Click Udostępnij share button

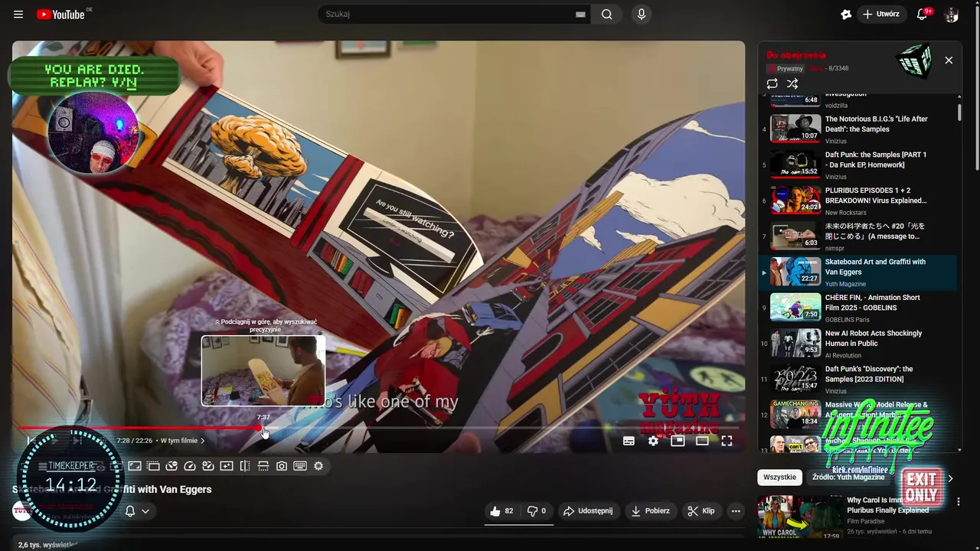(x=588, y=511)
